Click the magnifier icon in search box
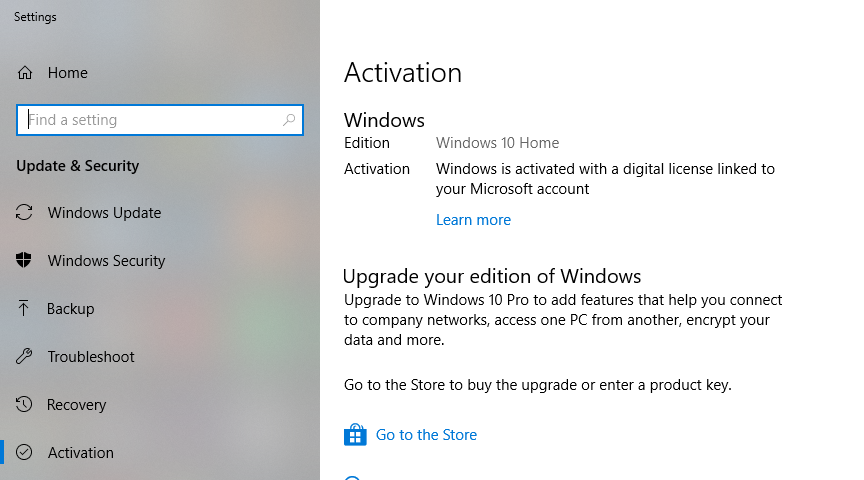The width and height of the screenshot is (864, 480). coord(289,120)
